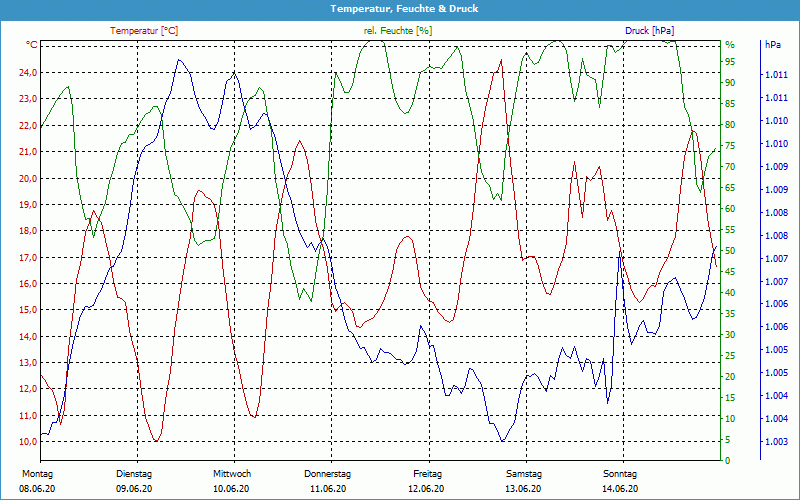Viewport: 800px width, 500px height.
Task: Click the green '60' humidity axis value
Action: click(x=730, y=209)
